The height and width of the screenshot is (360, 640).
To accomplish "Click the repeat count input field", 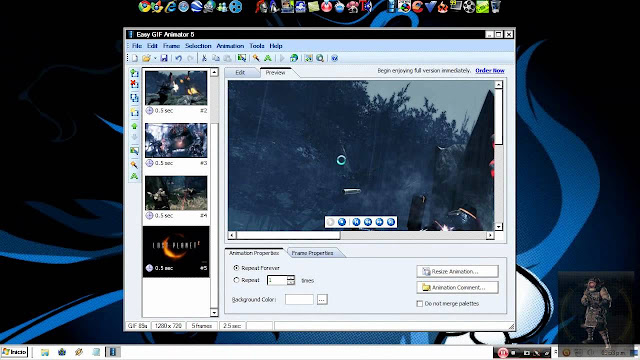I will click(x=277, y=280).
